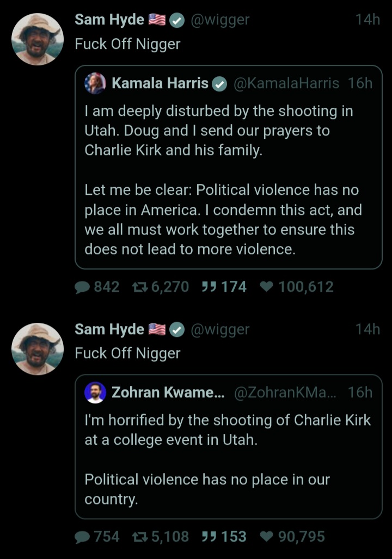Click the Kamala Harris name in the quoted post

pyautogui.click(x=160, y=83)
